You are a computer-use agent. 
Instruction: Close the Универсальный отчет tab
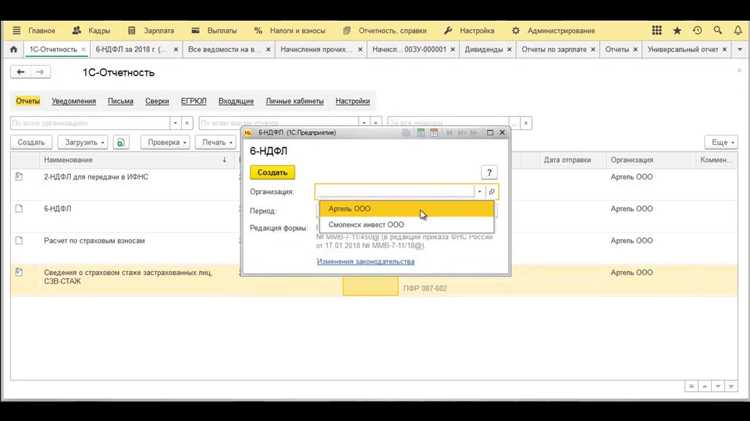[x=725, y=49]
